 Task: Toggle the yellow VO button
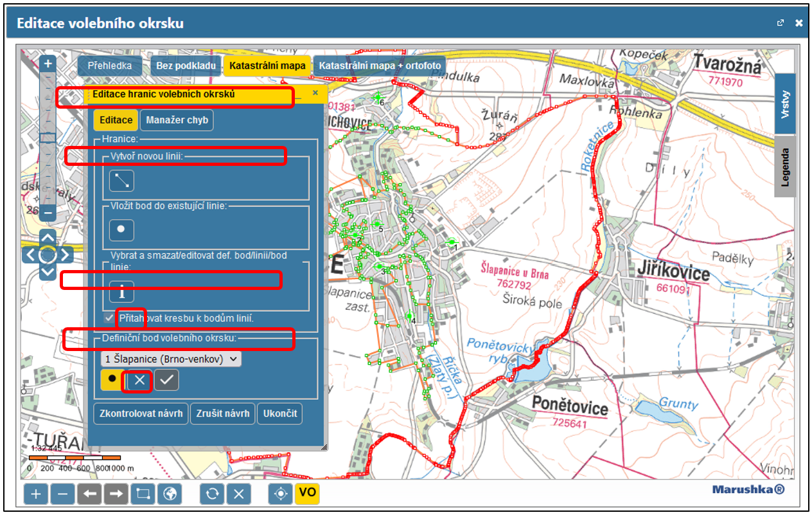click(307, 493)
